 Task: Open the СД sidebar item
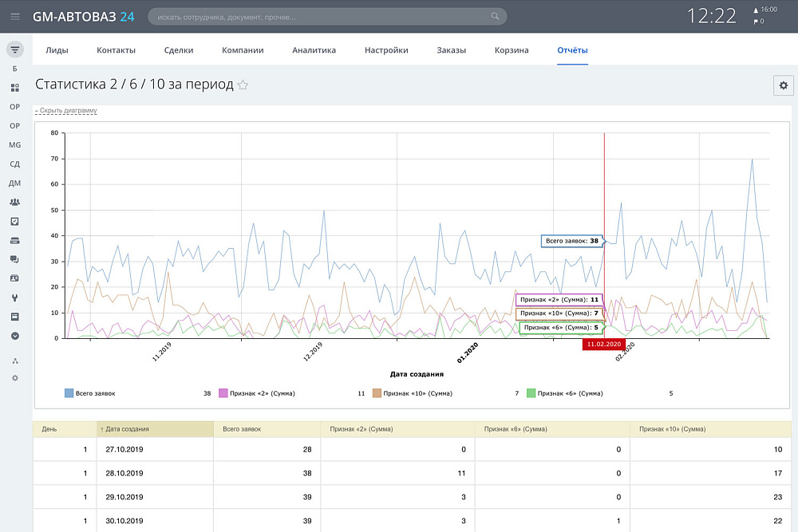[14, 164]
